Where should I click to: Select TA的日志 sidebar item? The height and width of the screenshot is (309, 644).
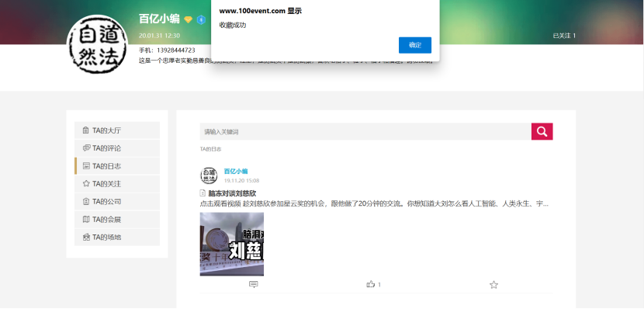pos(117,166)
